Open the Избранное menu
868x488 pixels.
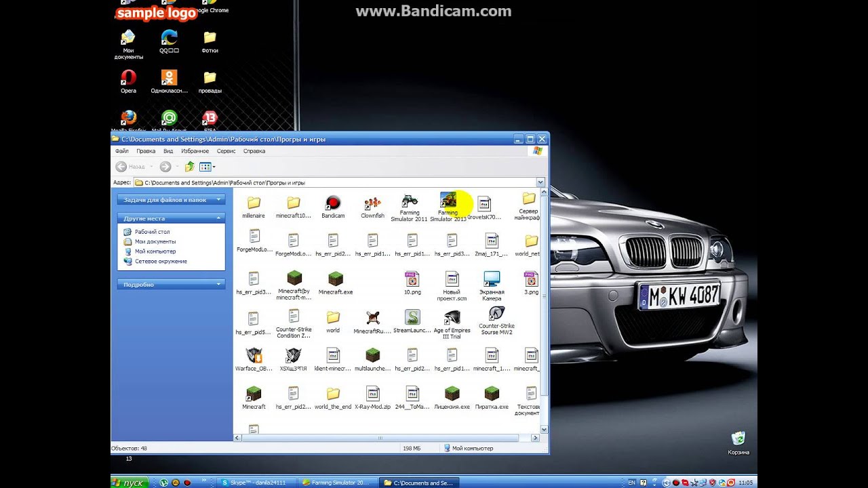click(x=195, y=151)
